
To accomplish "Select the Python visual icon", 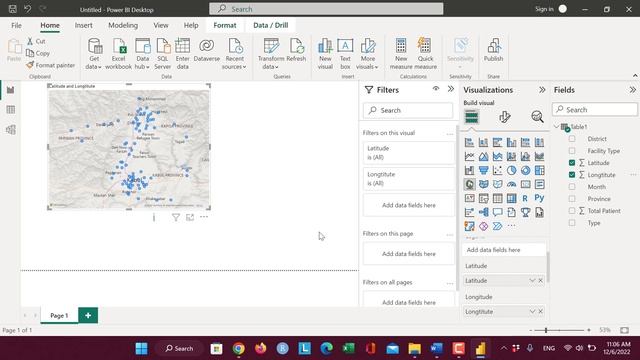I will coord(539,198).
